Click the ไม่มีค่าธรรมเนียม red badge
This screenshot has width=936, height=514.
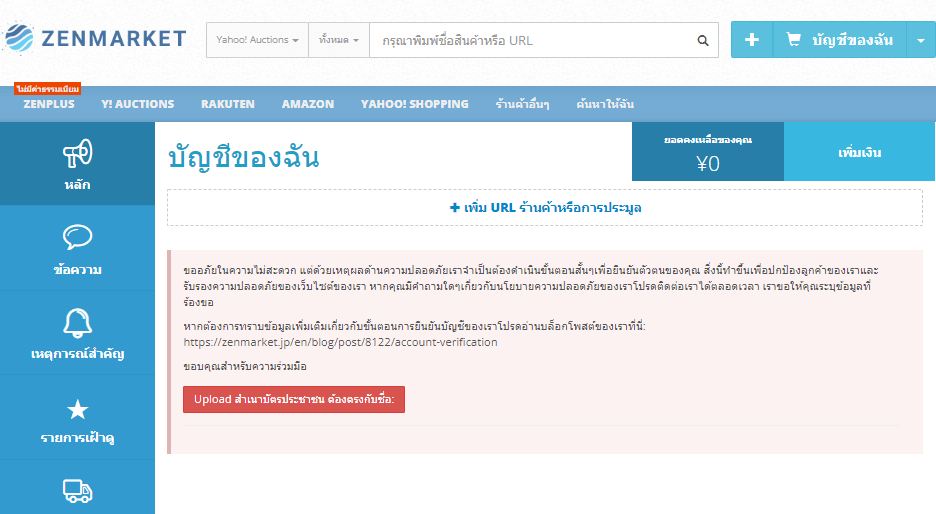(x=48, y=89)
